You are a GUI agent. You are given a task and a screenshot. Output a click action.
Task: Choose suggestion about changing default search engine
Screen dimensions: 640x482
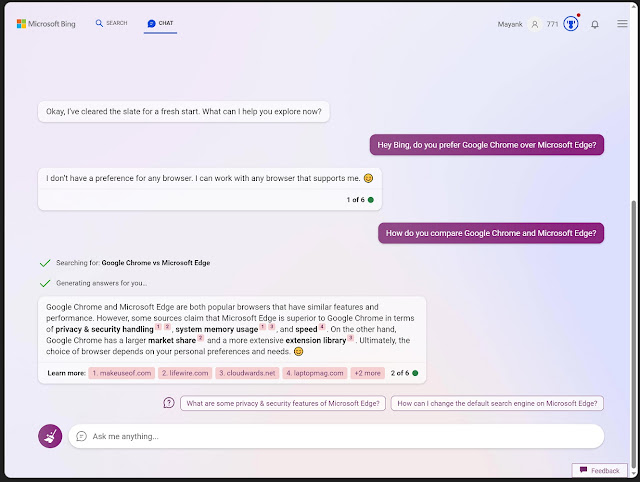(497, 403)
